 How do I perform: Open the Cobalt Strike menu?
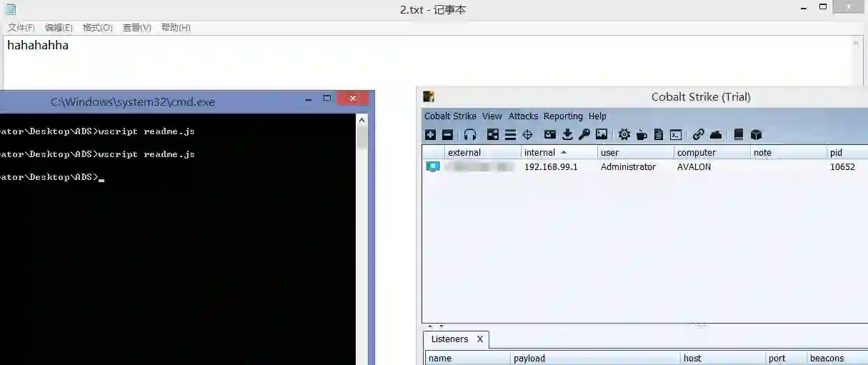click(x=450, y=116)
